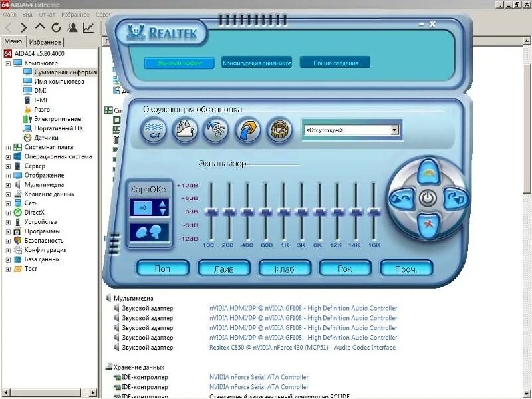Open the environment dropdown showing Отсутствует
Screen dimensions: 532x399
tap(394, 130)
